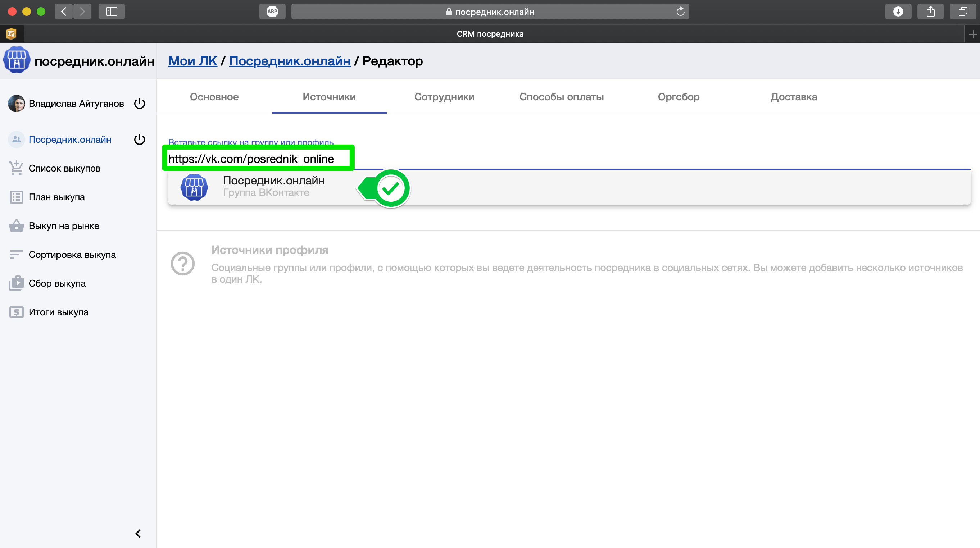Click the AdBlock Plus toolbar icon
This screenshot has height=548, width=980.
(x=272, y=12)
